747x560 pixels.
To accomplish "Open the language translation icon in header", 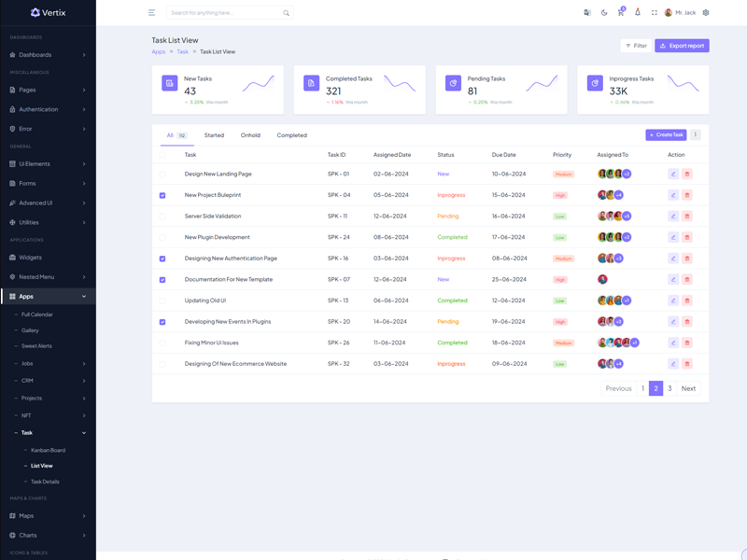I will [587, 13].
